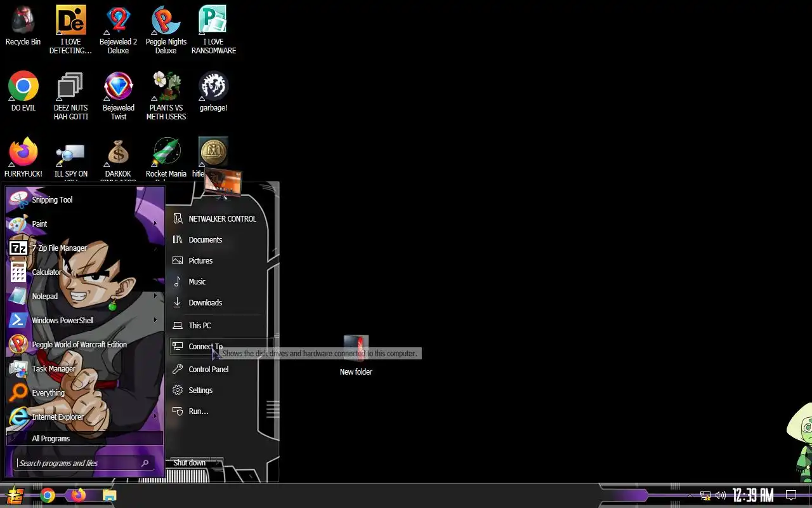
Task: Open the Shut down options arrow
Action: 216,462
